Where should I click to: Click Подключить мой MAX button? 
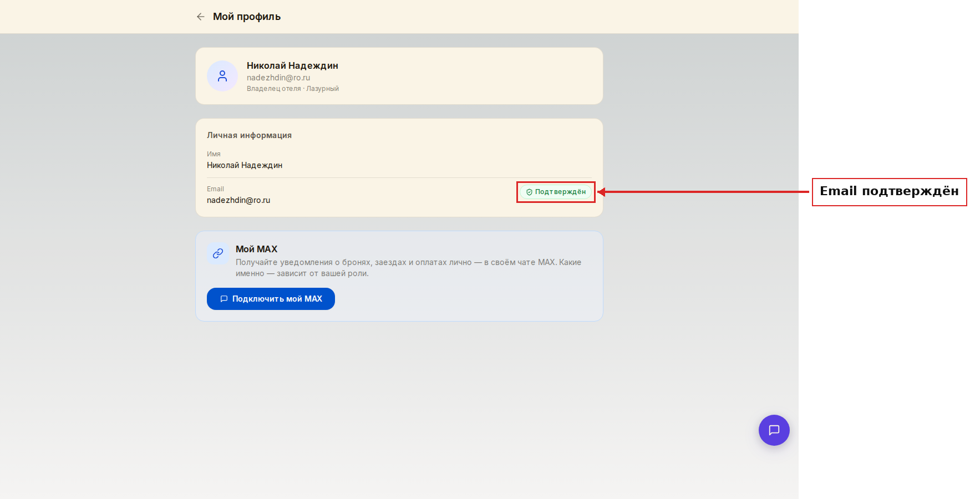coord(271,299)
